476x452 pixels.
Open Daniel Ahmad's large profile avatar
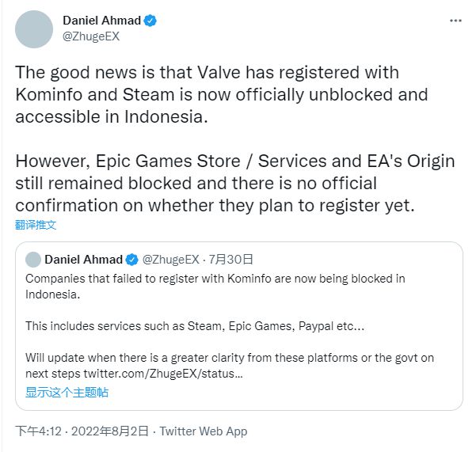pyautogui.click(x=34, y=29)
